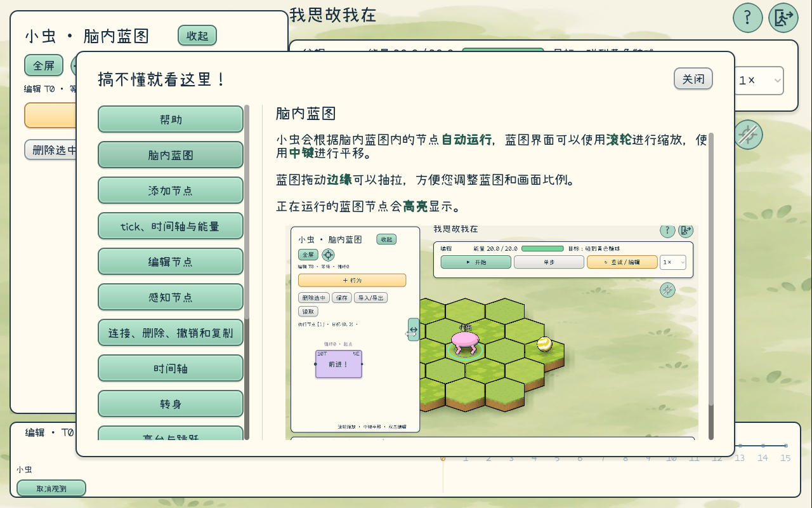Click tutorial screenshot image of blueprint
Screen dimensions: 812x508
(x=492, y=331)
